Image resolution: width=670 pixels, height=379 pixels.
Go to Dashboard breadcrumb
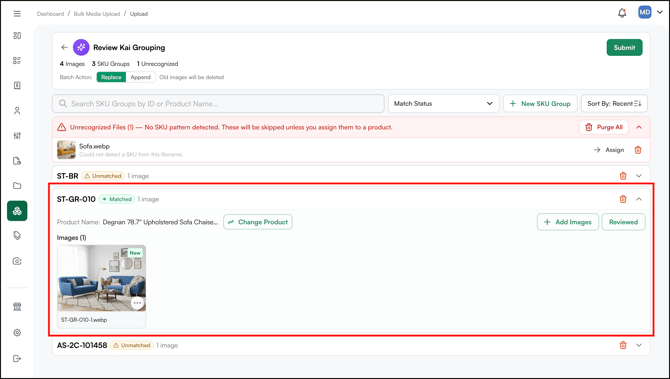tap(50, 14)
